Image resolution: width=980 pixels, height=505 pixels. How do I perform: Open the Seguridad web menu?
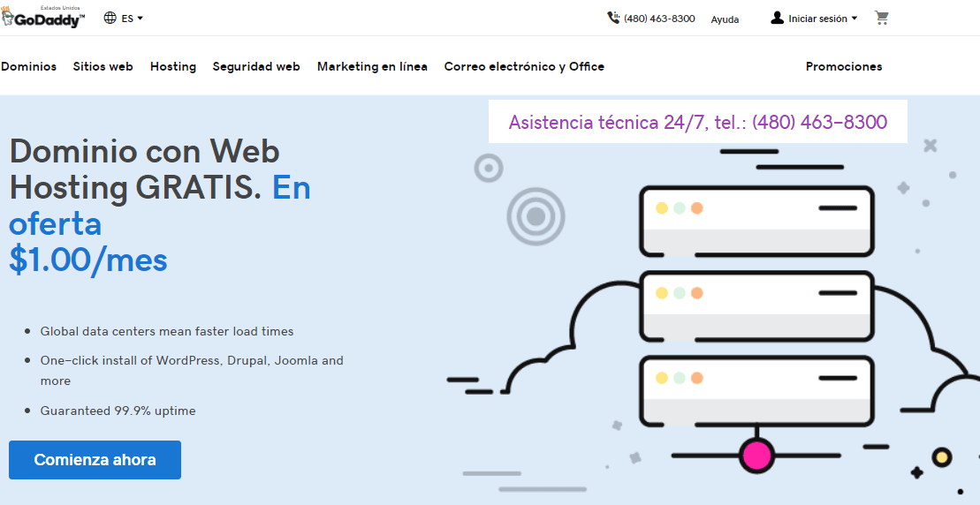(256, 67)
